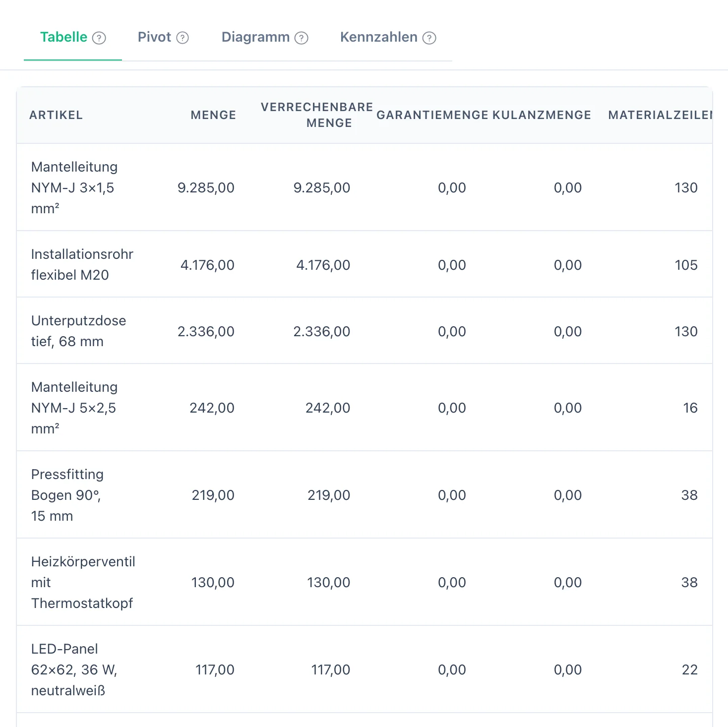The width and height of the screenshot is (728, 727).
Task: Click Materialzeilen value 130 in the Unterputzdose row
Action: coord(686,331)
